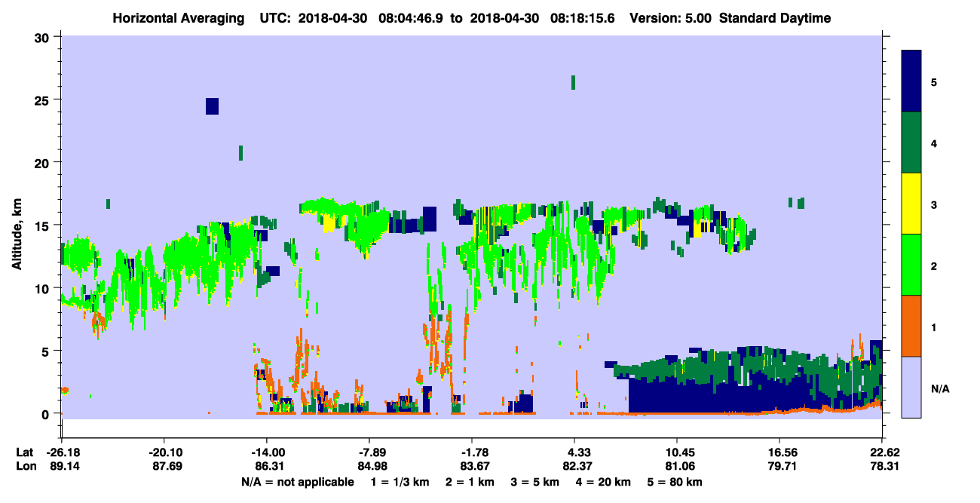Click the y-axis tick label 0

tap(47, 413)
